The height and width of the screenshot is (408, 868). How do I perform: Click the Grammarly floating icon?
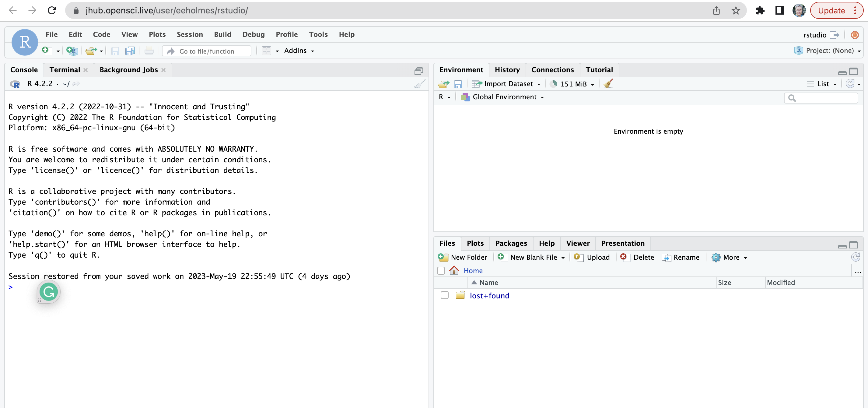click(x=48, y=292)
